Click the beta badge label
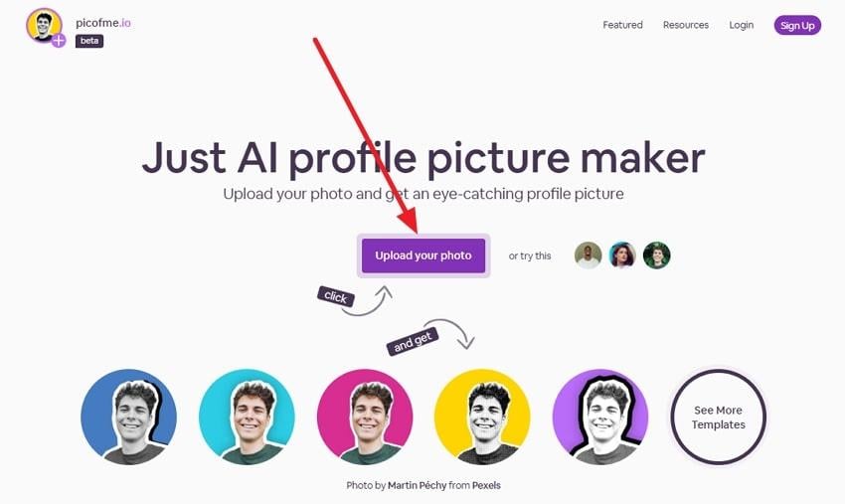845x504 pixels. point(89,41)
